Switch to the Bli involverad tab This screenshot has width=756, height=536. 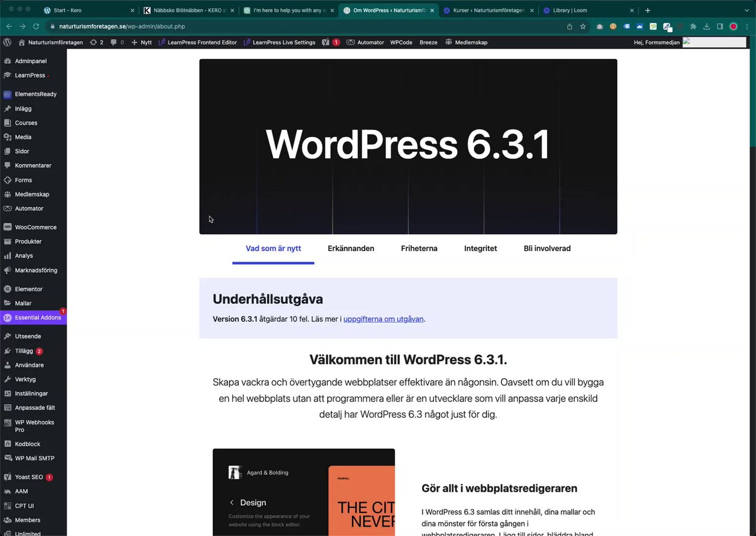(547, 249)
